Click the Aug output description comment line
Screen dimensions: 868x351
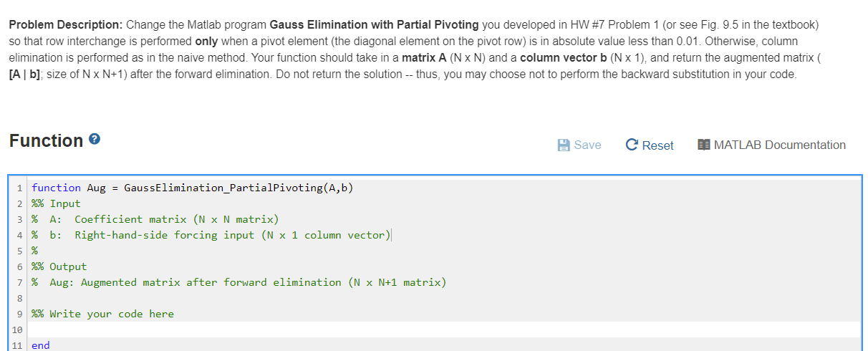point(238,282)
